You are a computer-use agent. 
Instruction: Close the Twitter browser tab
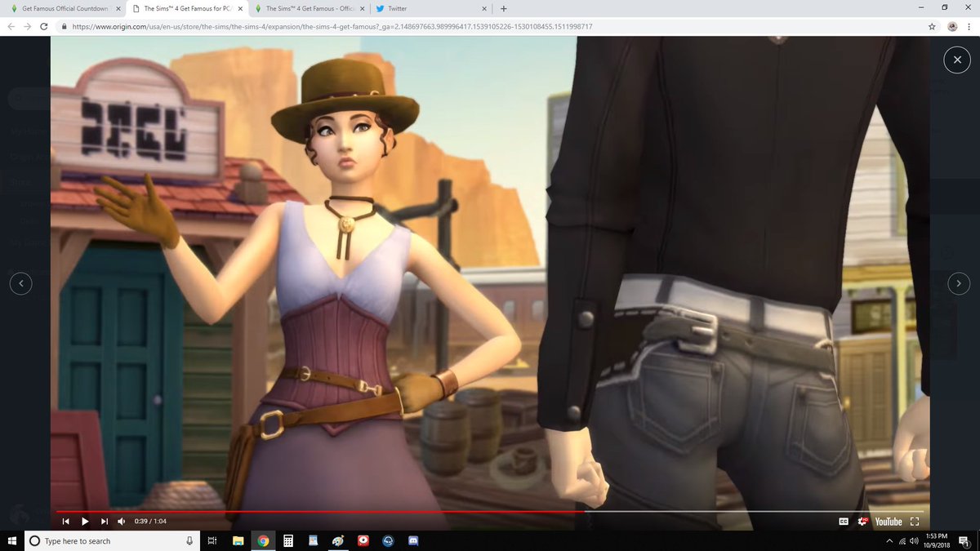[484, 8]
